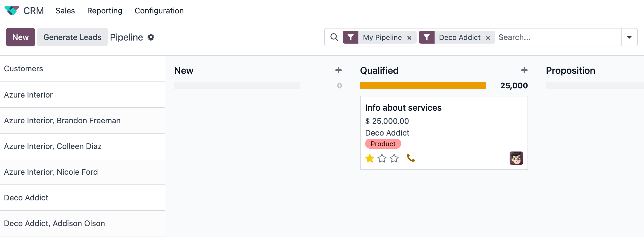Add a lead with the Qualified column plus icon

[x=524, y=70]
